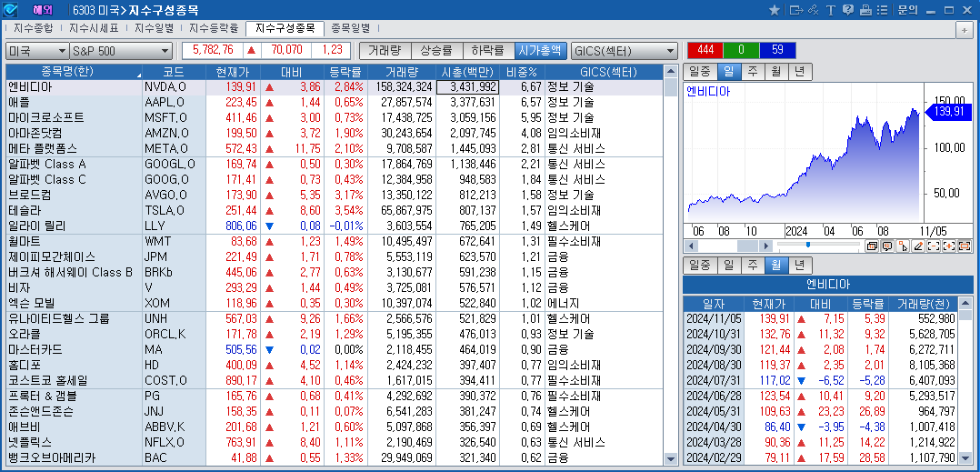
Task: Sort by 시가총액 button
Action: click(x=541, y=51)
